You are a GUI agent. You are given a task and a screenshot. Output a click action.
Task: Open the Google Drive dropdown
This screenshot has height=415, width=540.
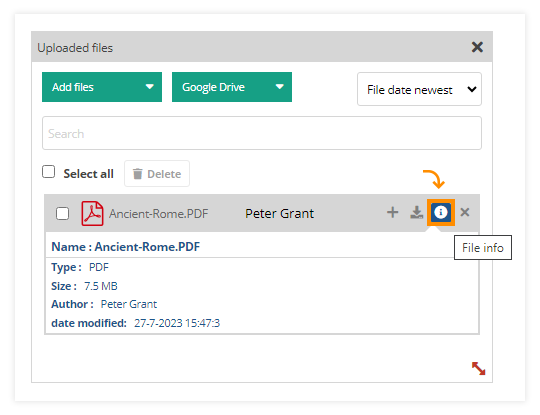point(232,87)
